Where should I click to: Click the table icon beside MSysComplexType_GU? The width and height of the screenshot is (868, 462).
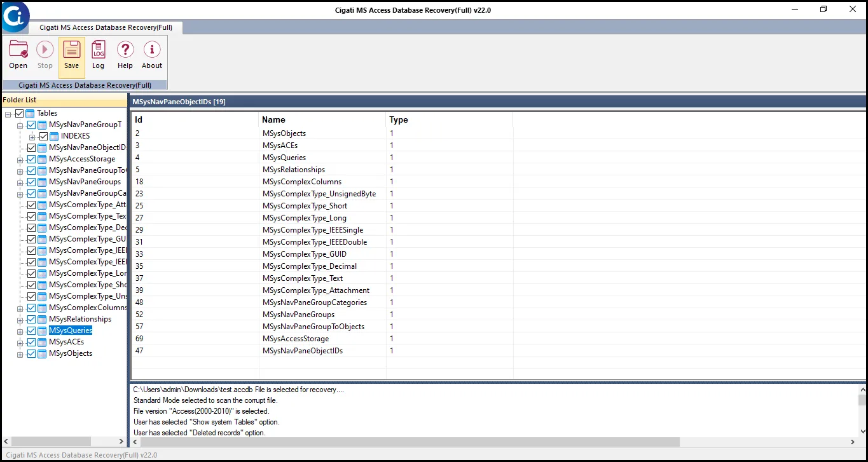[42, 239]
